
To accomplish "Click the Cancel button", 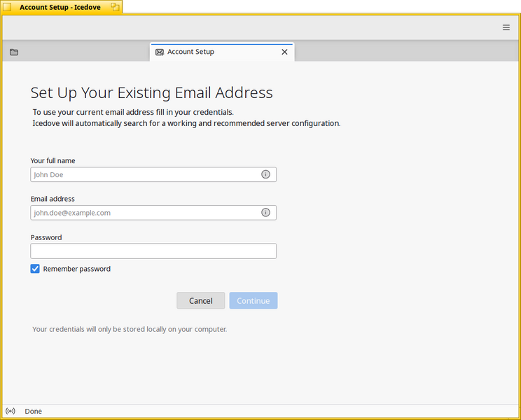I will point(201,300).
